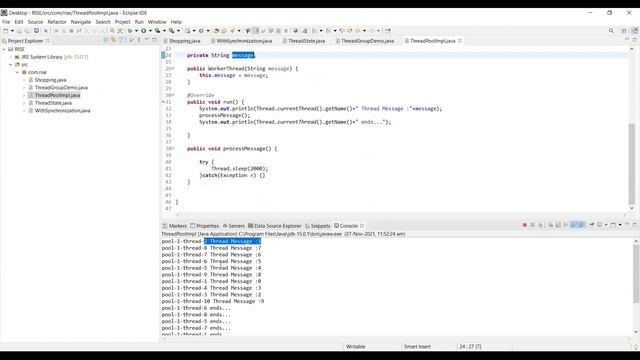Viewport: 640px width, 360px height.
Task: Fold the processMessage() method at line 38
Action: (173, 149)
